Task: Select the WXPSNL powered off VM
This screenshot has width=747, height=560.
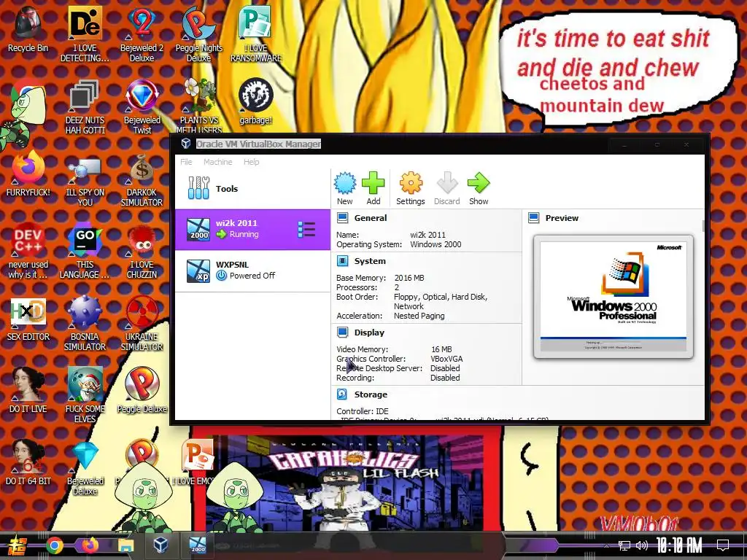Action: click(x=252, y=271)
